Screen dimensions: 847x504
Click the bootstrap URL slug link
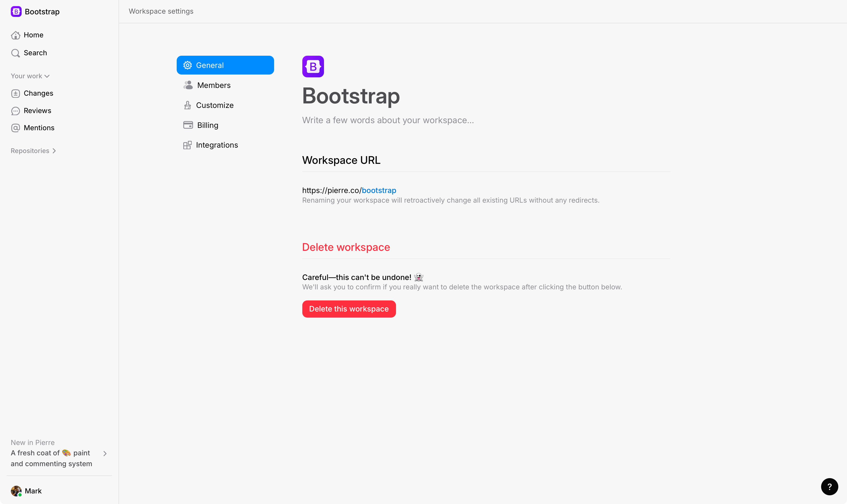379,191
